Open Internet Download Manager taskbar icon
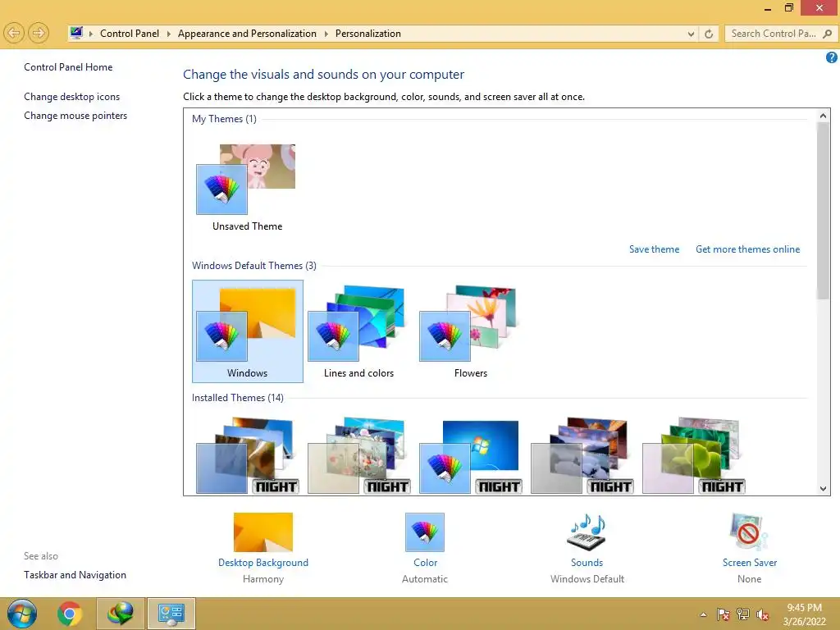 (x=121, y=614)
